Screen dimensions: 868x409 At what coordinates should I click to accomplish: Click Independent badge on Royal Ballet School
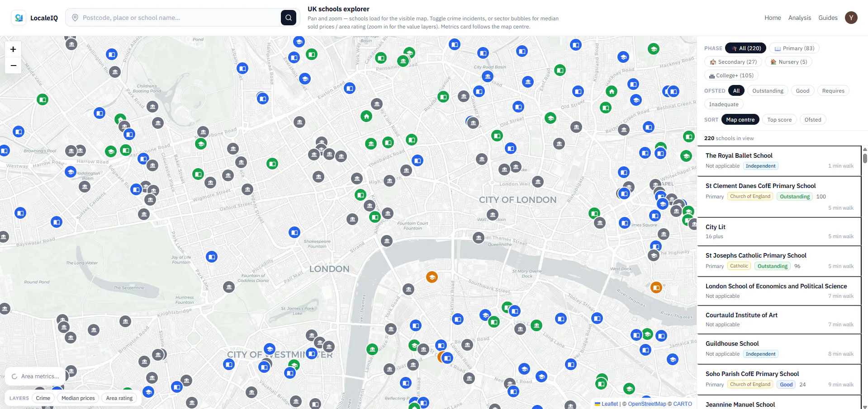761,166
